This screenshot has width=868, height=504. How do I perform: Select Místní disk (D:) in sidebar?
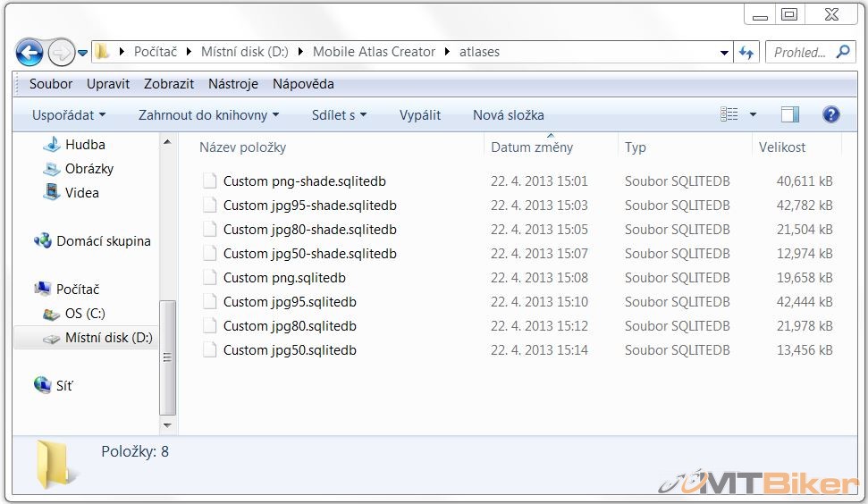pos(108,338)
